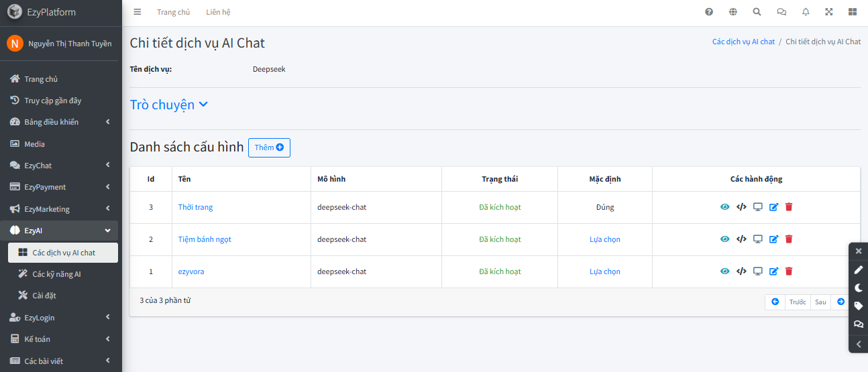View details eye icon for Tiệm bánh ngọt
The image size is (868, 372).
[x=724, y=239]
